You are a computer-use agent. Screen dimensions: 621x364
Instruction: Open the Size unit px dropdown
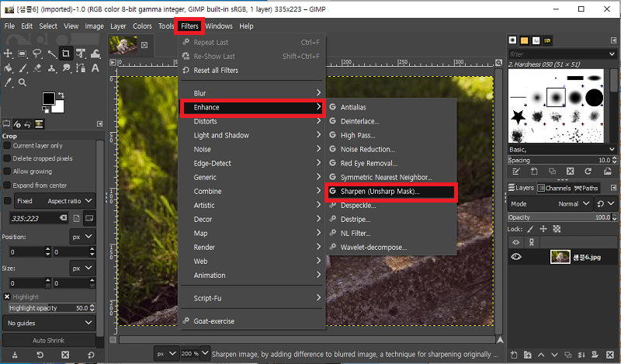[82, 268]
